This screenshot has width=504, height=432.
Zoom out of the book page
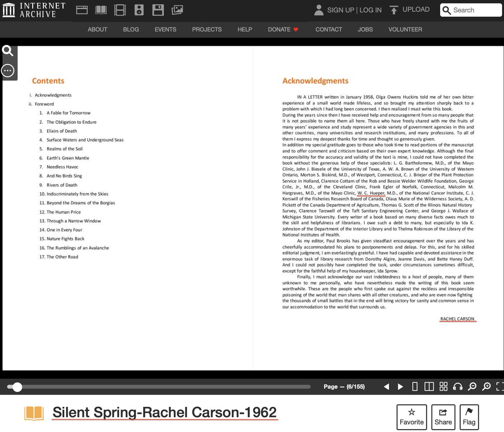coord(472,387)
